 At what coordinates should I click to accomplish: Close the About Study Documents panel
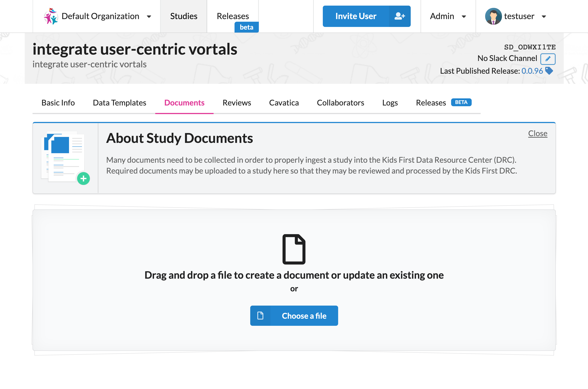538,133
